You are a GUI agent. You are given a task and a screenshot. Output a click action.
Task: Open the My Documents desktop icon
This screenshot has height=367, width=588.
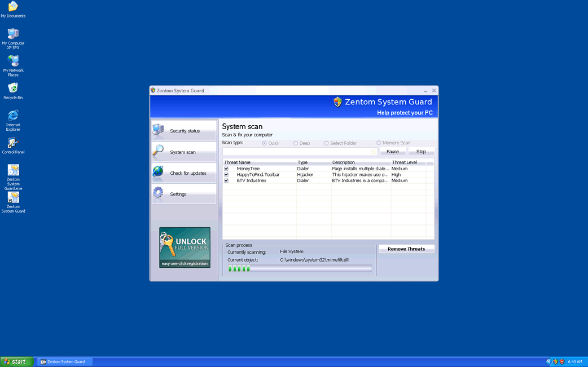[x=13, y=7]
